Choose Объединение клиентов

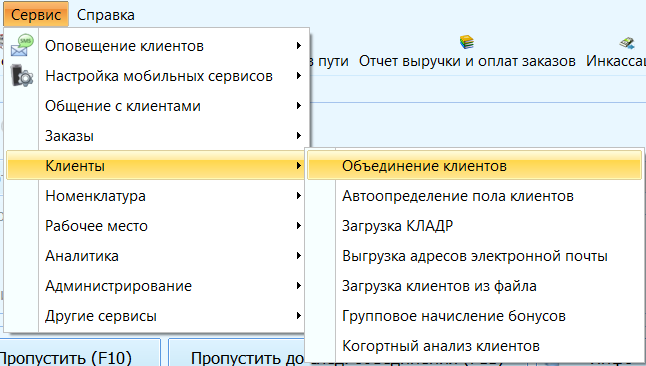pyautogui.click(x=475, y=166)
